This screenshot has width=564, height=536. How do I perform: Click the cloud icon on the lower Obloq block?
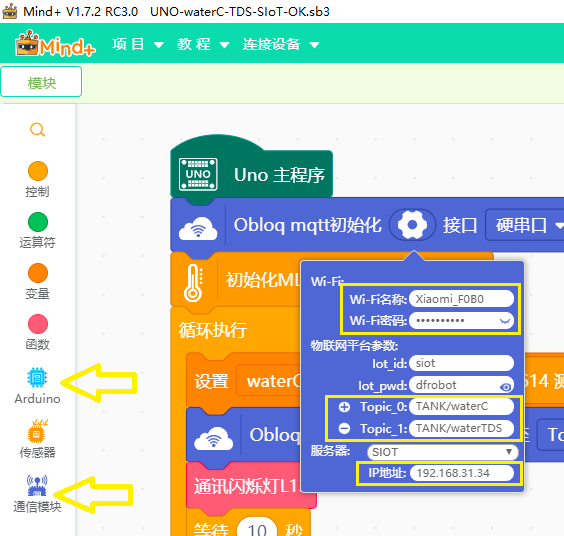tap(213, 439)
